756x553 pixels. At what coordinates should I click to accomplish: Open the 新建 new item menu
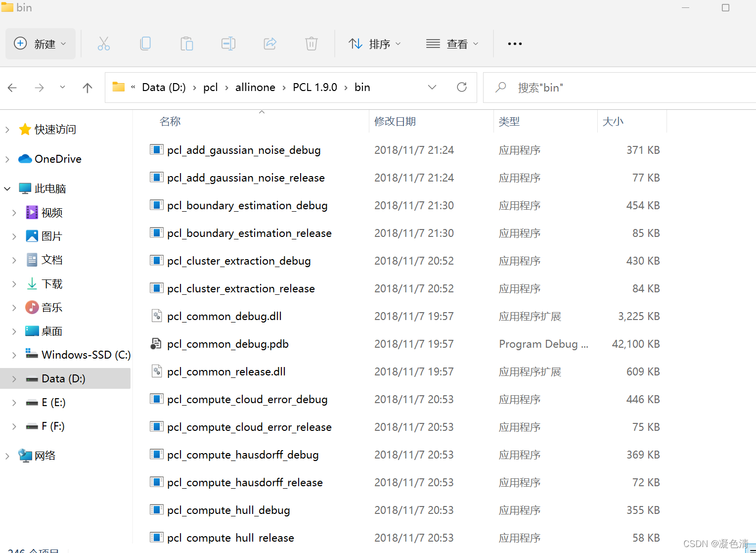[x=40, y=44]
